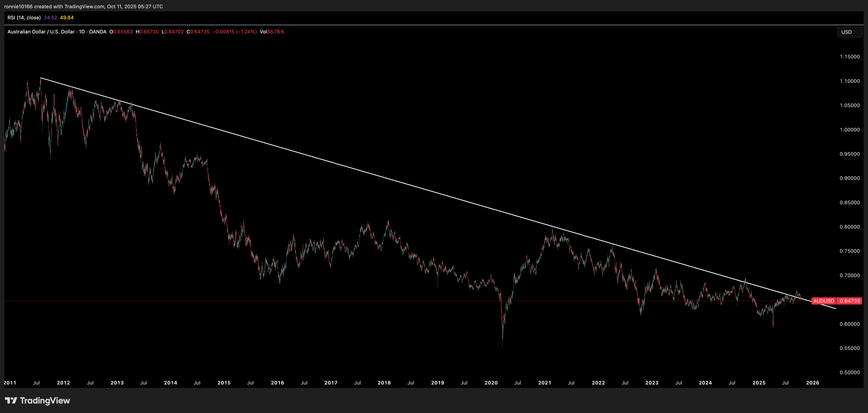This screenshot has width=868, height=413.
Task: Click the 2026 label on the time axis
Action: pos(812,383)
